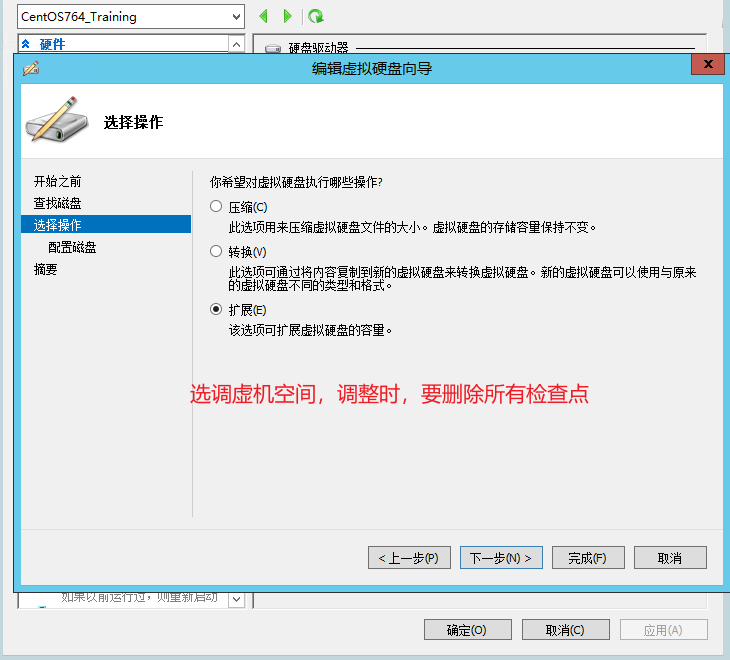Select the 扩展(E) radio option

pos(216,309)
